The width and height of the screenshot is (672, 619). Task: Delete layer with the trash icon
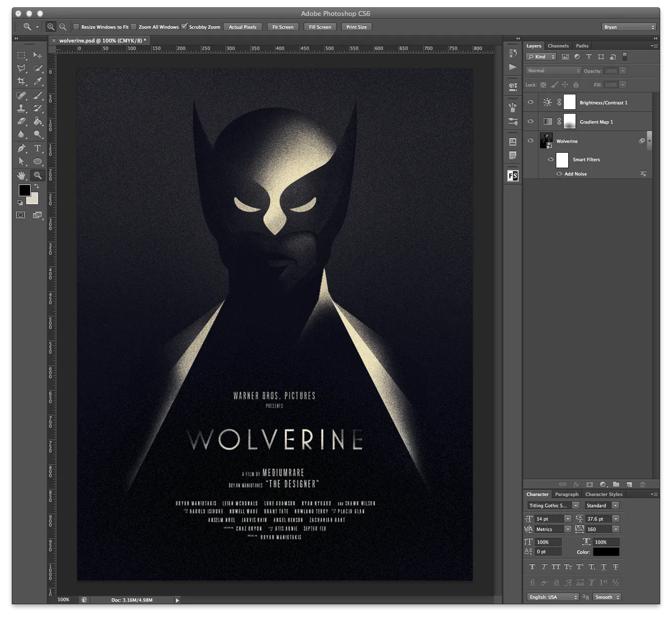(x=643, y=485)
